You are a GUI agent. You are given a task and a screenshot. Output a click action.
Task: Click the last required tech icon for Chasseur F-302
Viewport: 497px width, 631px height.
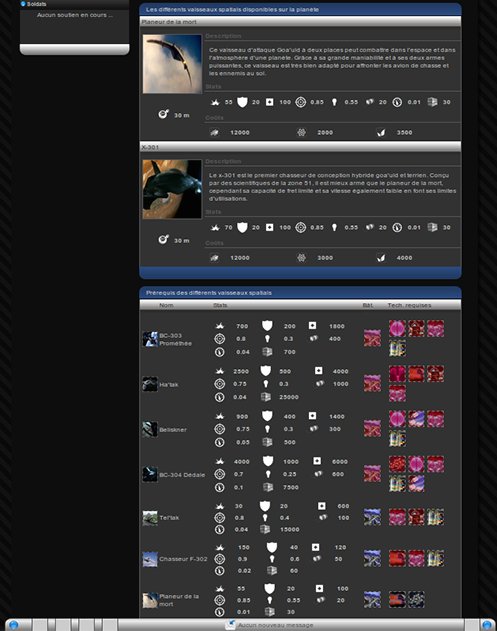[435, 559]
